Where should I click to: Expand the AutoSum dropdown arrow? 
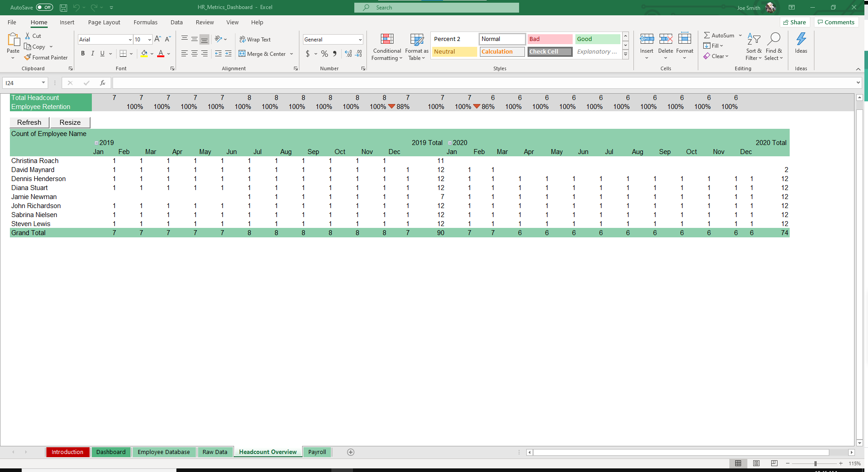(740, 36)
